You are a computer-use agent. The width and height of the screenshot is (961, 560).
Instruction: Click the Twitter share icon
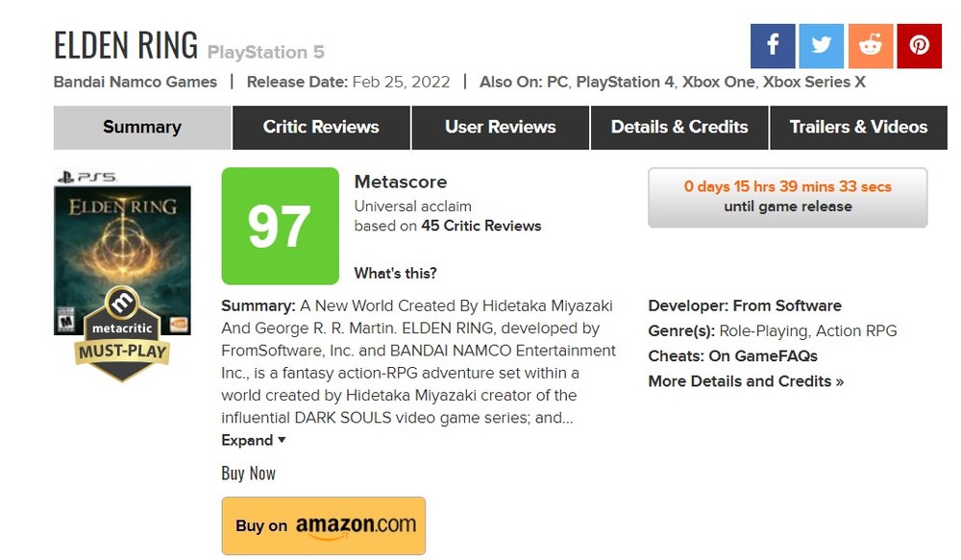[822, 45]
